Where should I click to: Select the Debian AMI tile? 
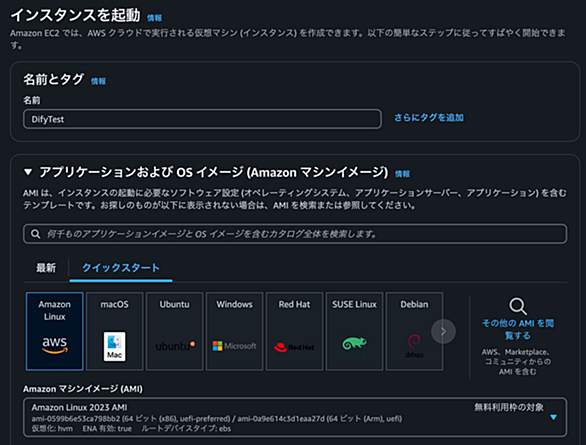click(414, 331)
